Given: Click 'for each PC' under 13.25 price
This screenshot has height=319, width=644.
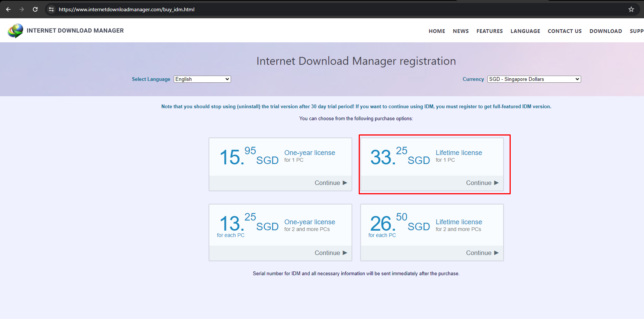Looking at the screenshot, I should click(231, 235).
